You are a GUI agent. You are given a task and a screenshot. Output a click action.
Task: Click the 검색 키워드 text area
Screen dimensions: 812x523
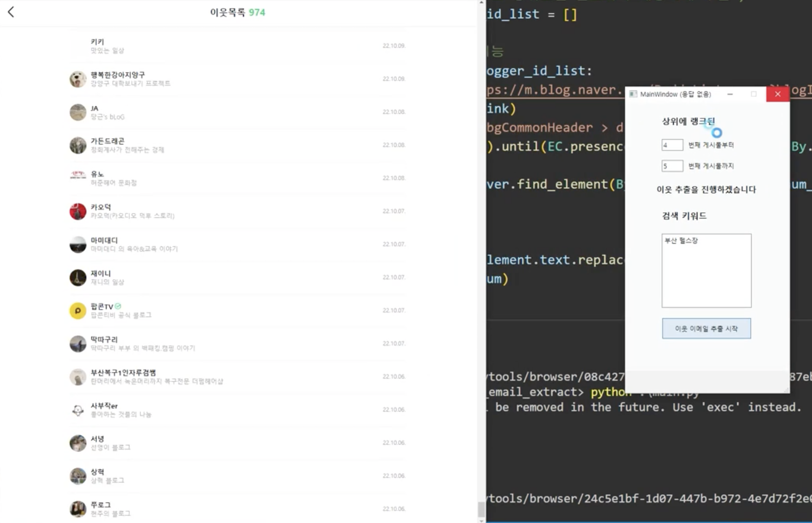point(706,271)
